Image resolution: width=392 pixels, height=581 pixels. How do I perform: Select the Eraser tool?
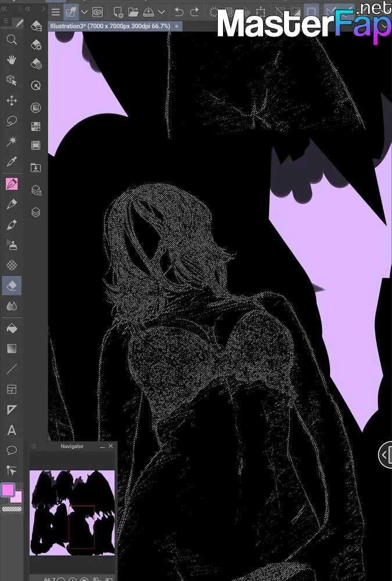click(x=12, y=286)
